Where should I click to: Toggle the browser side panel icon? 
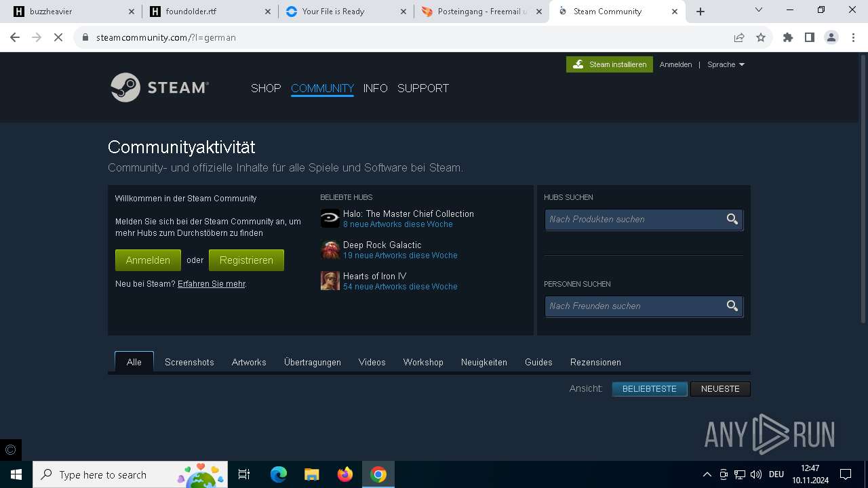pyautogui.click(x=810, y=37)
